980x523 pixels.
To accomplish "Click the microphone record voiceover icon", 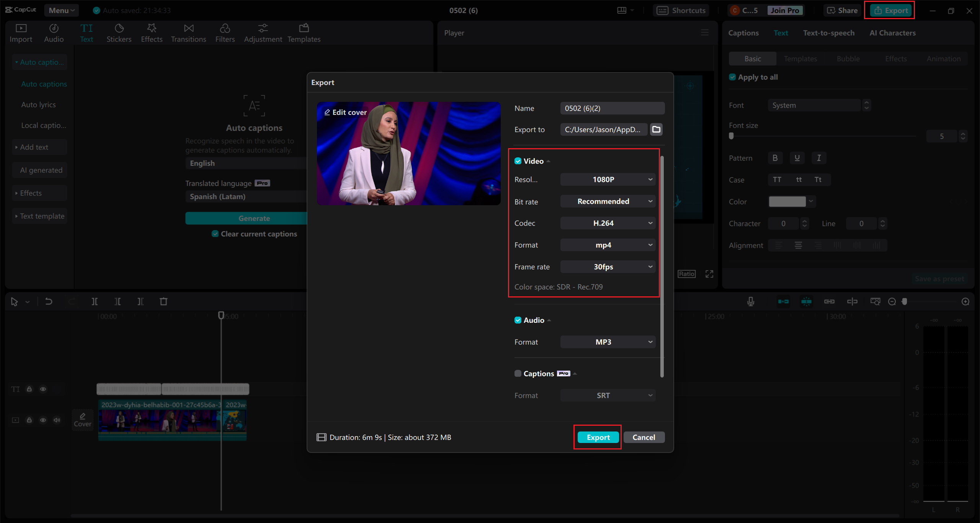I will (x=751, y=302).
